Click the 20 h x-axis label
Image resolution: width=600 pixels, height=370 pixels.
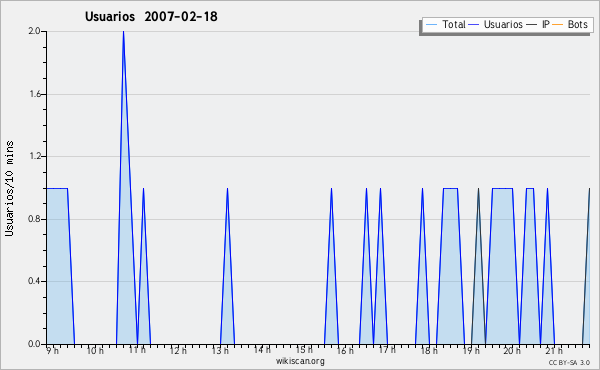[512, 350]
